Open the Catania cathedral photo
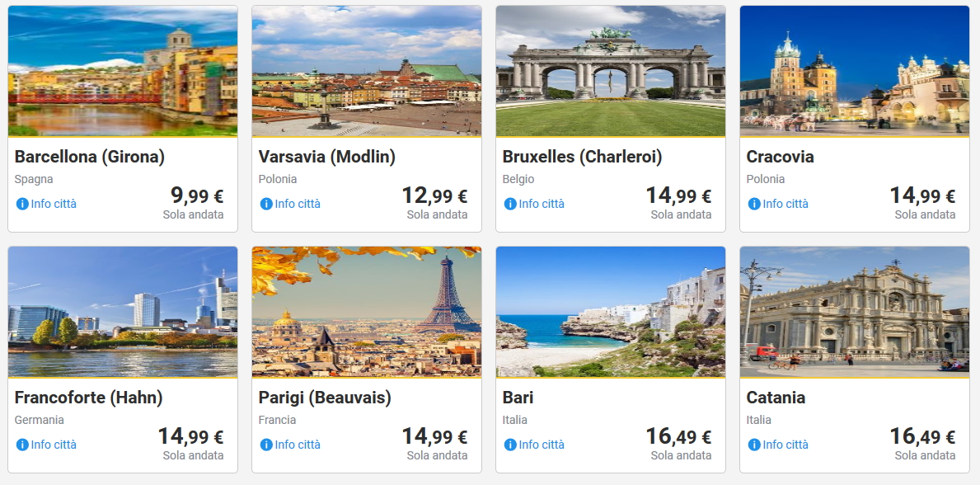 (x=855, y=313)
